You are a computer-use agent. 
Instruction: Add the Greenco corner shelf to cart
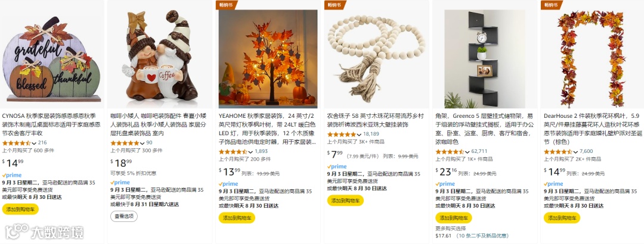[453, 218]
